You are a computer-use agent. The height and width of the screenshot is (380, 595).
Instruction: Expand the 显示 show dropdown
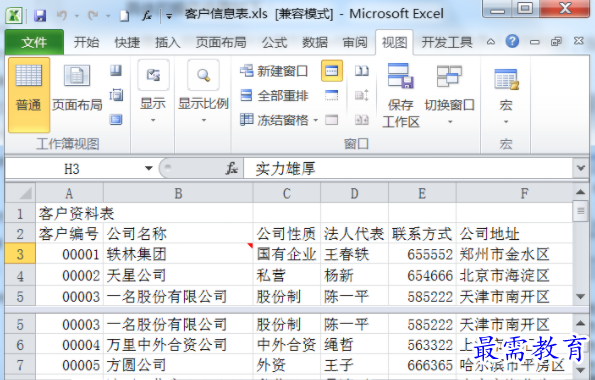click(153, 120)
